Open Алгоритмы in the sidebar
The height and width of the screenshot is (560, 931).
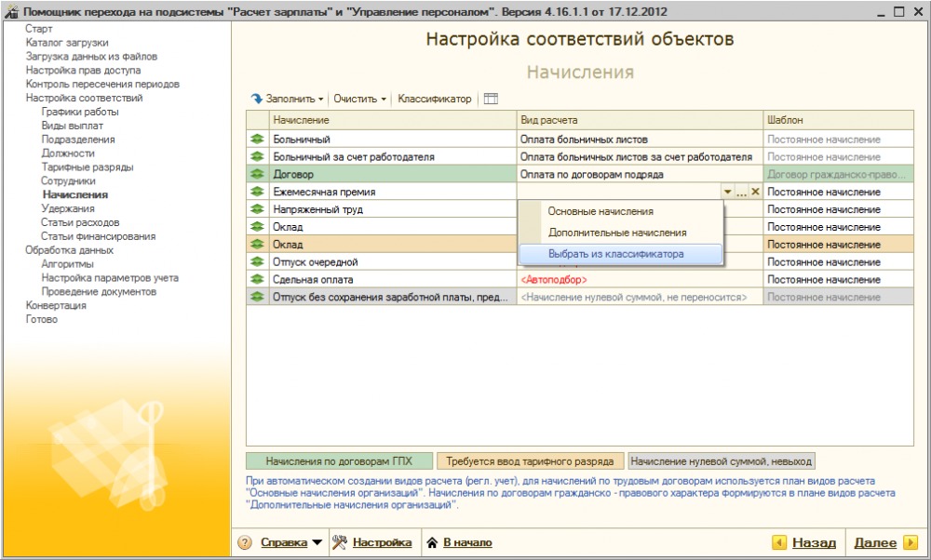(67, 264)
